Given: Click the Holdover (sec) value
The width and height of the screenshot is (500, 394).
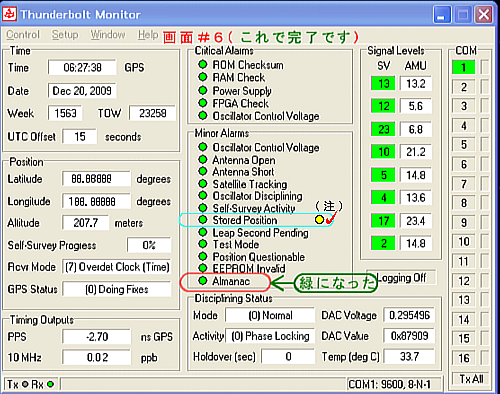Looking at the screenshot, I should (288, 357).
